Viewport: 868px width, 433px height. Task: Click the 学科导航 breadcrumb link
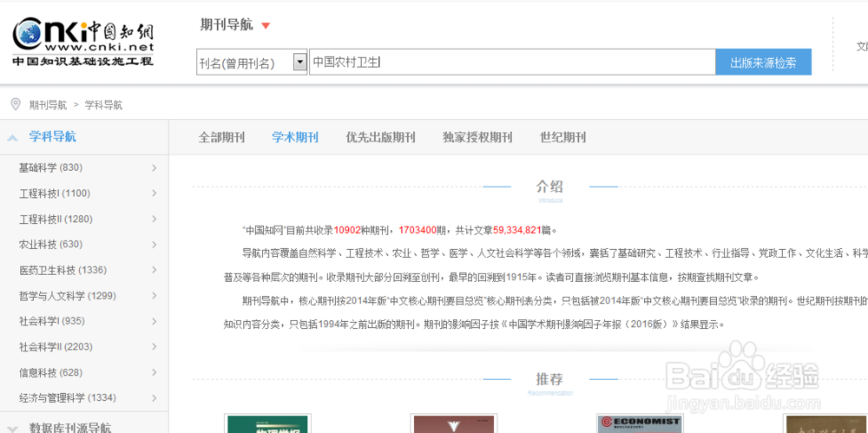(x=103, y=105)
